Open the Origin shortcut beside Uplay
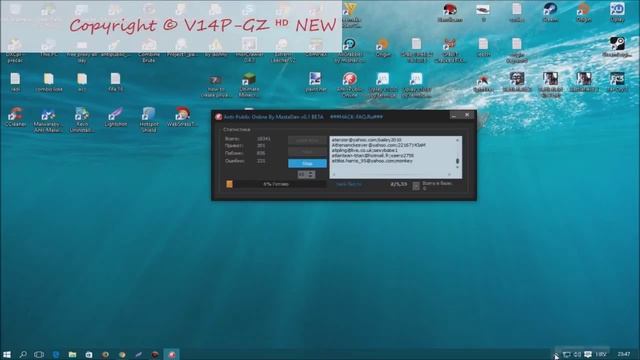This screenshot has height=360, width=640. 584,12
